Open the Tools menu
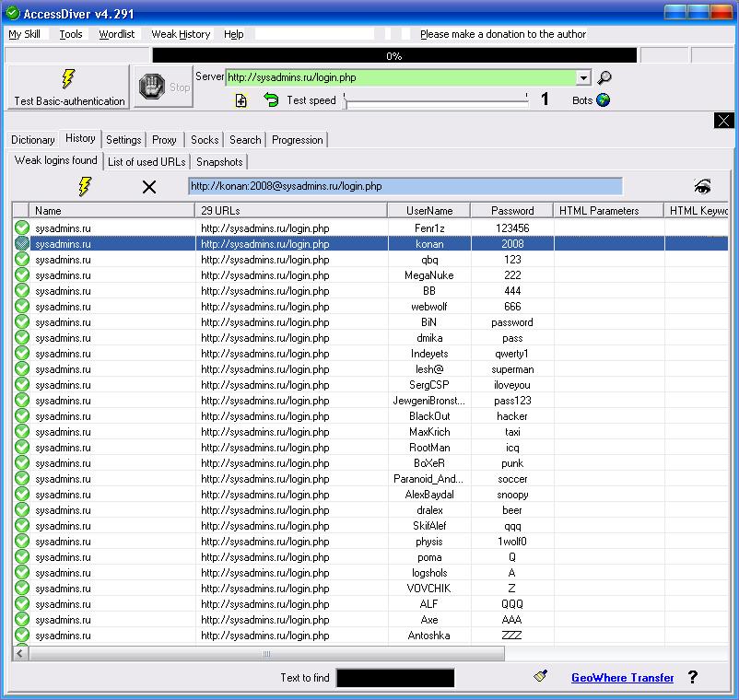Image resolution: width=739 pixels, height=700 pixels. click(x=71, y=34)
